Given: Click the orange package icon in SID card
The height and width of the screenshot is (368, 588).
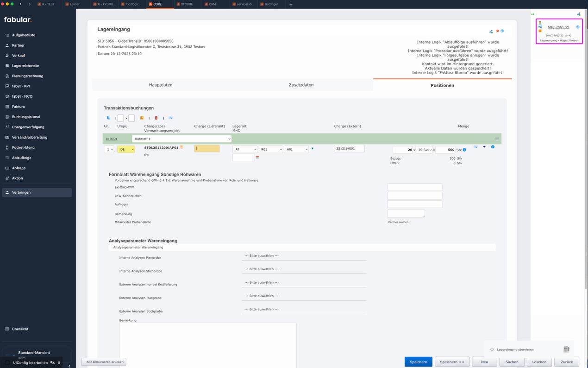Looking at the screenshot, I should [540, 31].
